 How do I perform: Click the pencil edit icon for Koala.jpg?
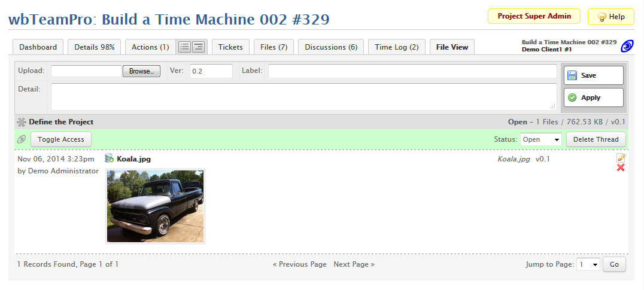[621, 158]
